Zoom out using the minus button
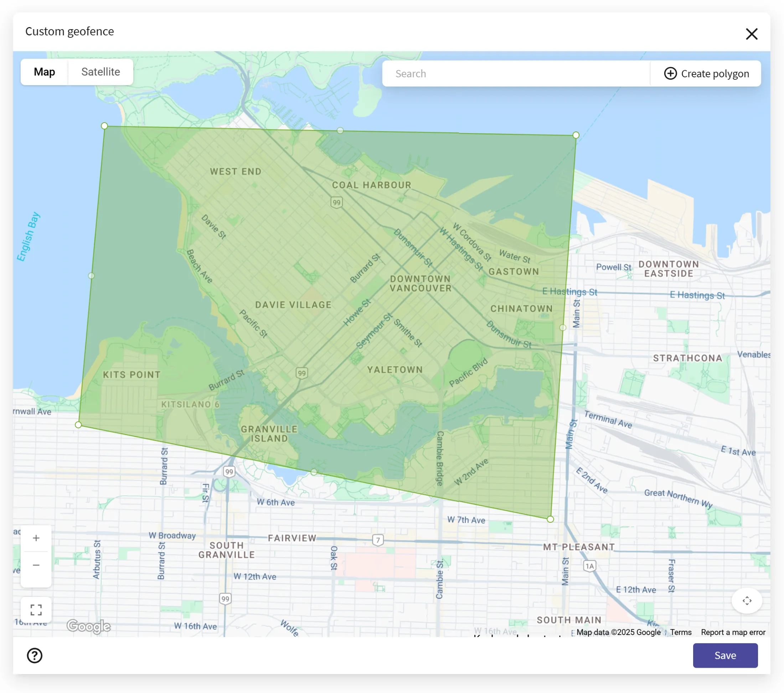The width and height of the screenshot is (784, 693). [36, 565]
